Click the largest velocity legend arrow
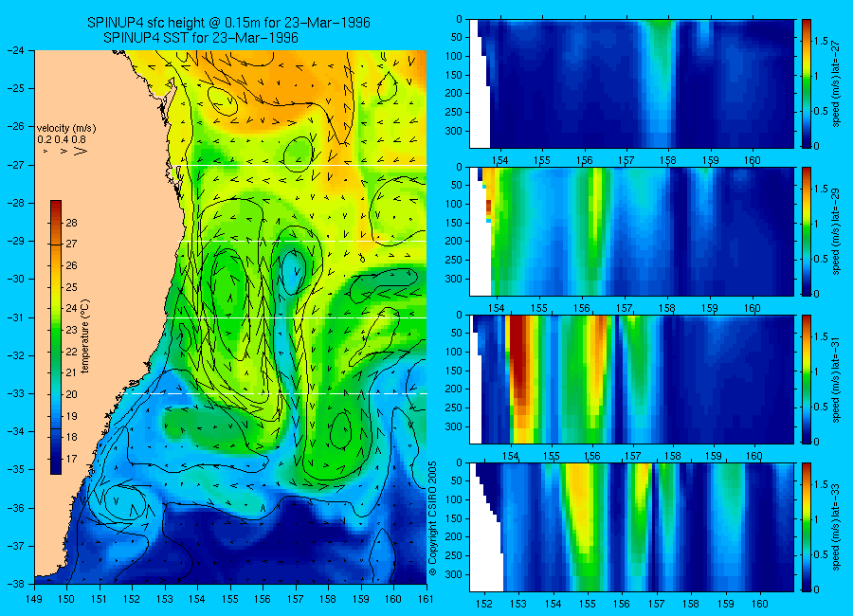The width and height of the screenshot is (853, 616). point(81,151)
